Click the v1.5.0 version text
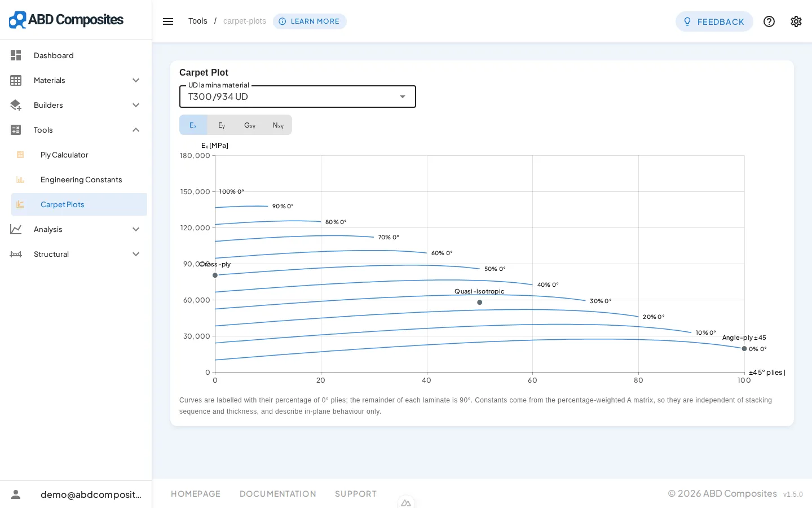 click(793, 494)
